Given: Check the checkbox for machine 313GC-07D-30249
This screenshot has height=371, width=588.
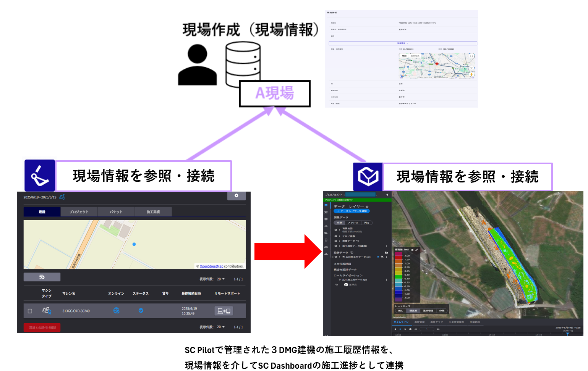Looking at the screenshot, I should click(30, 311).
